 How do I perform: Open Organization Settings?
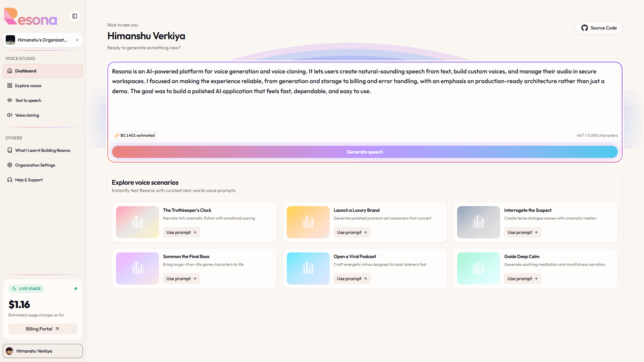[x=43, y=165]
